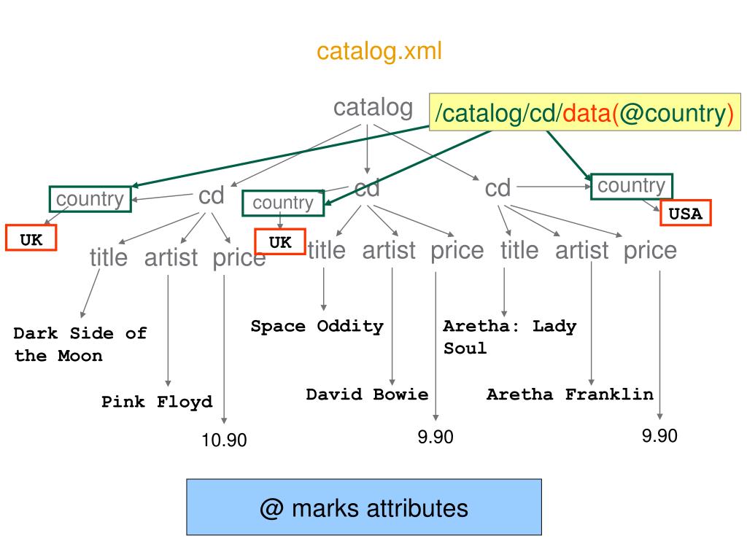Click the middle country attribute box

[283, 203]
